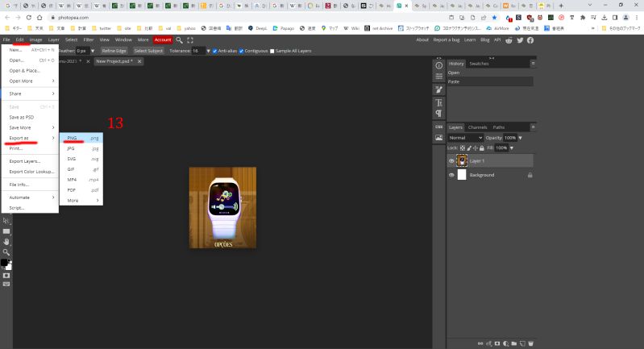The width and height of the screenshot is (644, 349).
Task: Open the blend mode Normal dropdown
Action: tap(465, 138)
